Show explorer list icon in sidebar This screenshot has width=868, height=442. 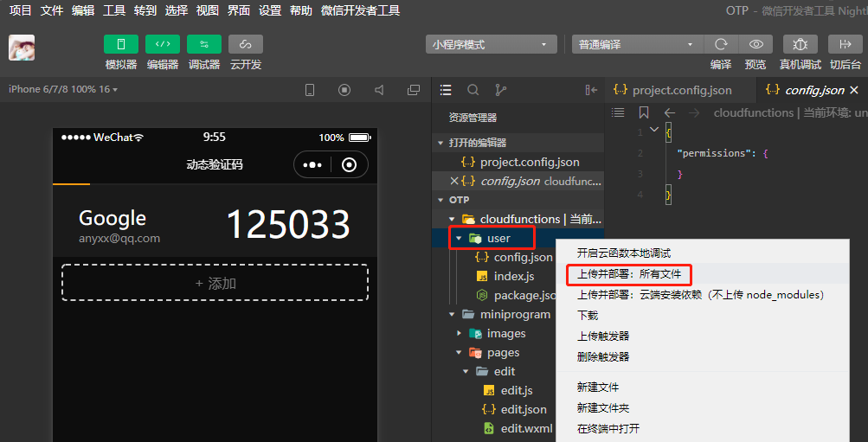[x=446, y=90]
